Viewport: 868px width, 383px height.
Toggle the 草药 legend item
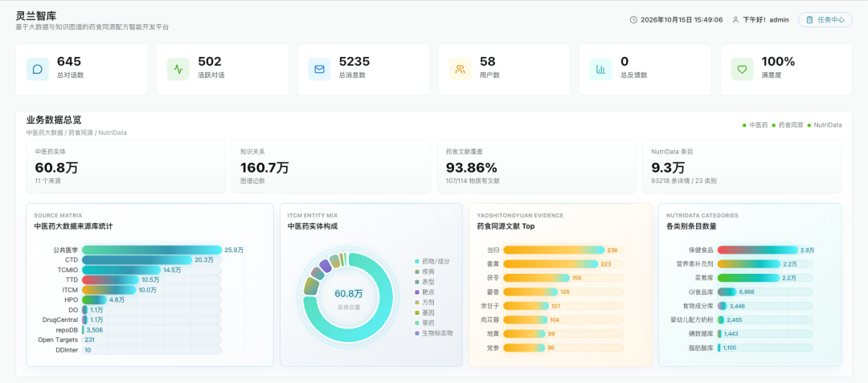(424, 323)
